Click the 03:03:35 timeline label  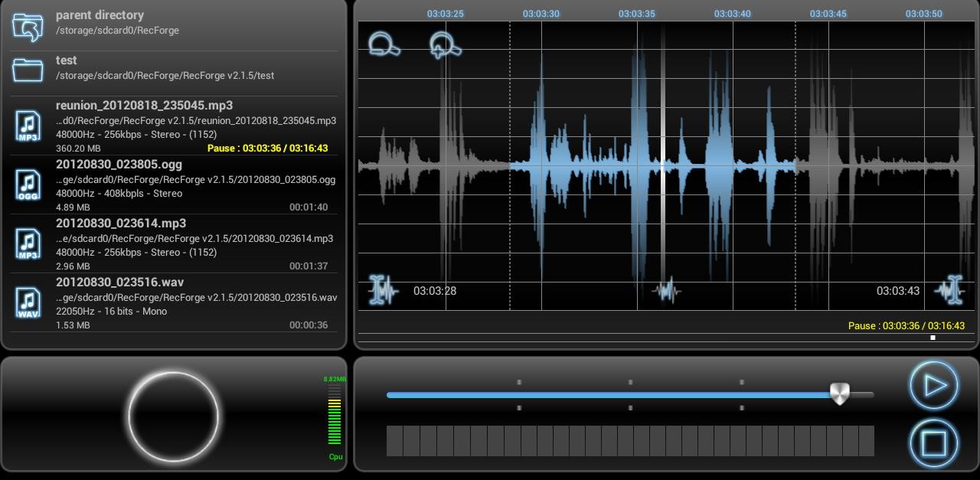[x=637, y=14]
